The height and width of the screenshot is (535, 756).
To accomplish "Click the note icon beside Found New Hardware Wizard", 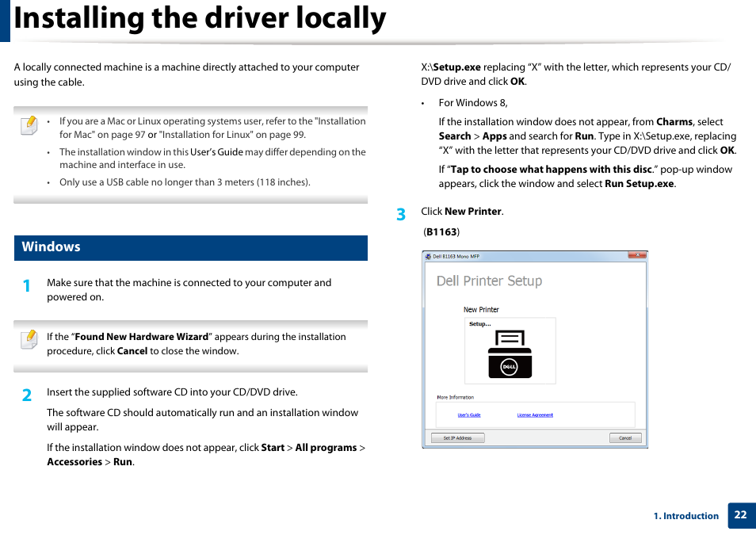I will coord(29,339).
